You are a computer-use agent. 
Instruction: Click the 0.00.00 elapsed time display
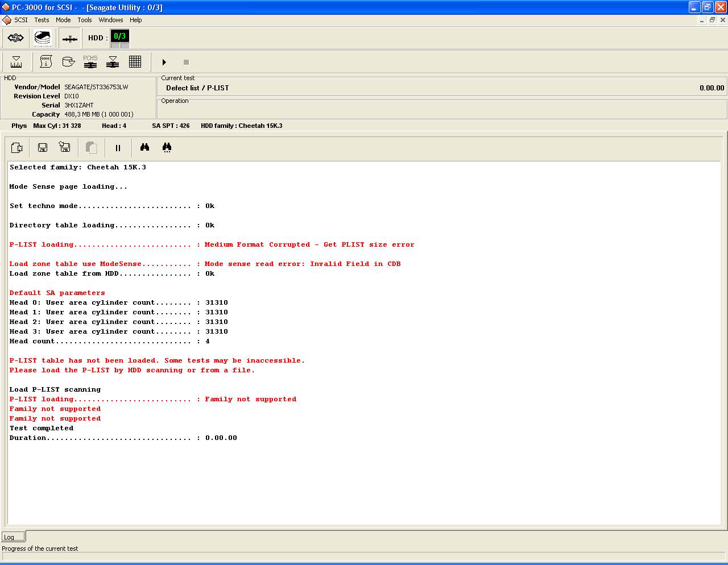[712, 88]
